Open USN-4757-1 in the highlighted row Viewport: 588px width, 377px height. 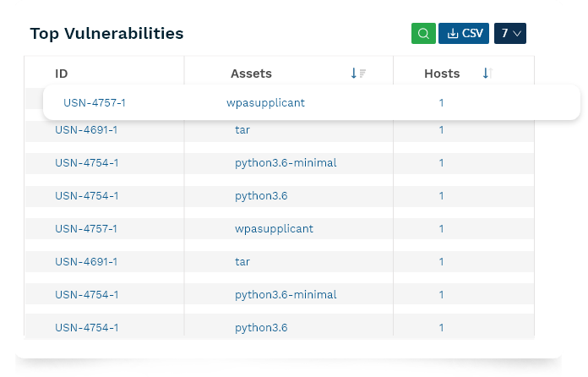(x=95, y=103)
